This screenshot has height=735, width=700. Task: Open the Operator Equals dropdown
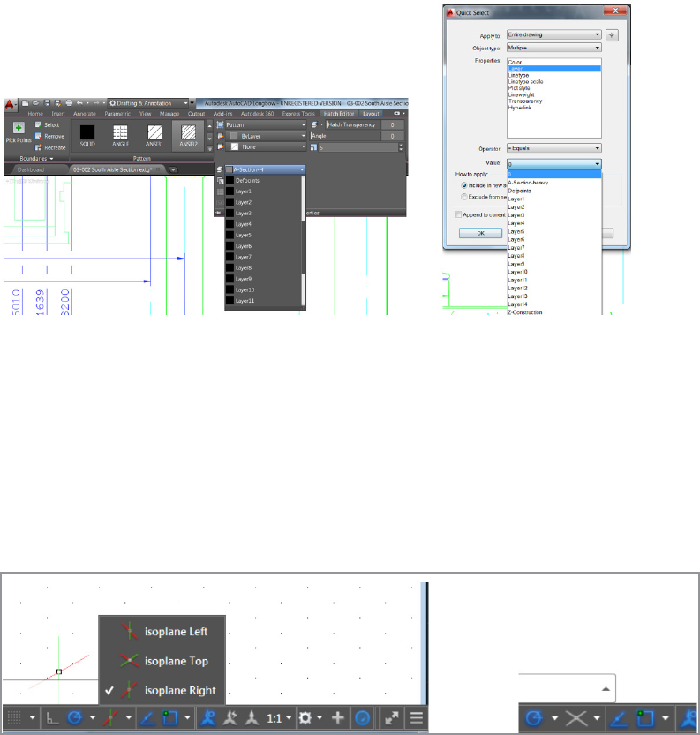(553, 148)
